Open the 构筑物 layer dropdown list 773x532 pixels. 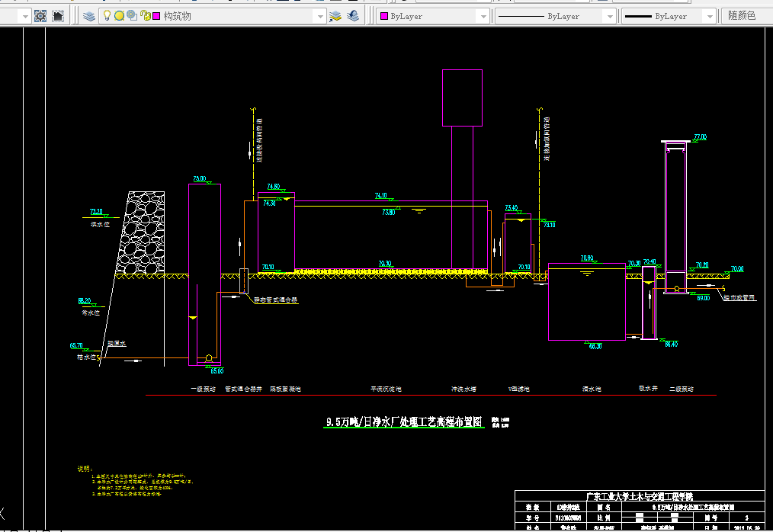coord(320,17)
